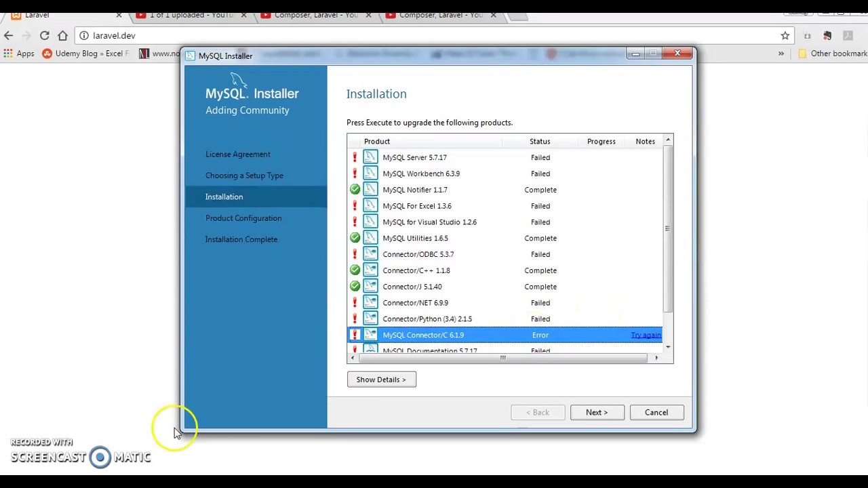
Task: Select the Product Configuration step
Action: point(243,218)
